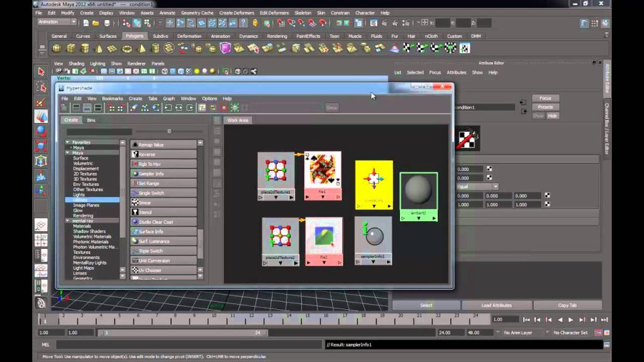Collapse the Favorites tree section
Viewport: 644px width, 362px height.
[68, 142]
